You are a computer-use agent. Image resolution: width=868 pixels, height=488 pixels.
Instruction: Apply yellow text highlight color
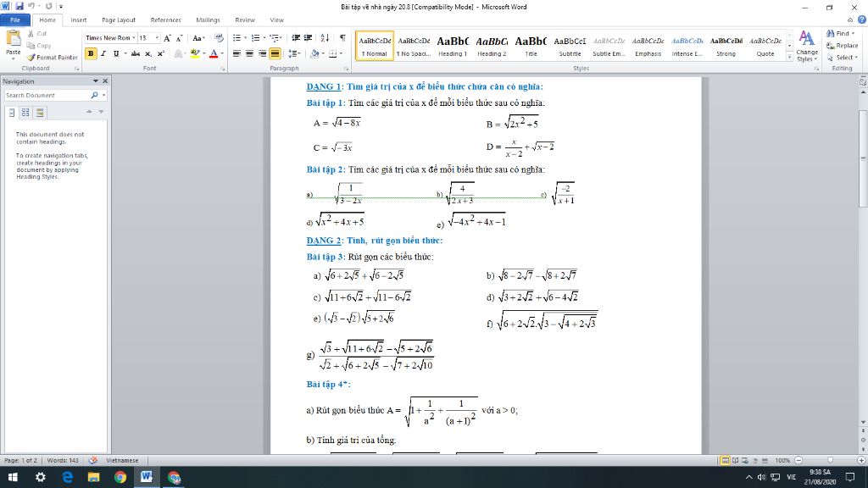195,53
